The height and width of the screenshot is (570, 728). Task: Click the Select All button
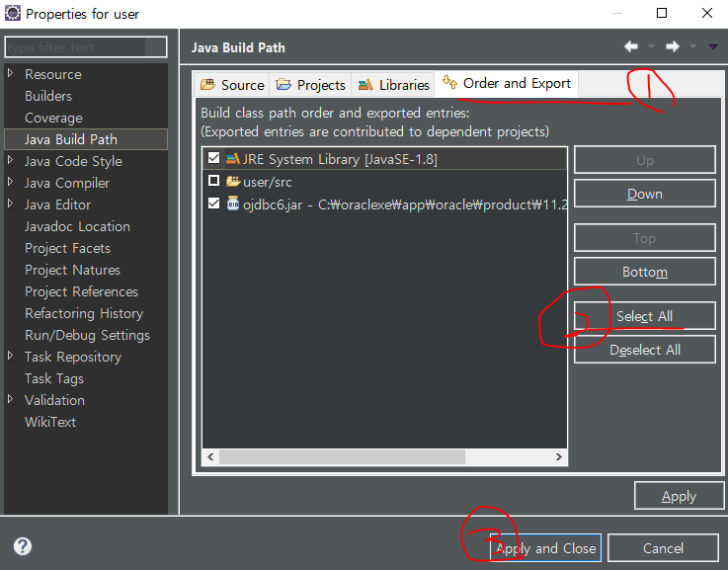click(x=644, y=316)
